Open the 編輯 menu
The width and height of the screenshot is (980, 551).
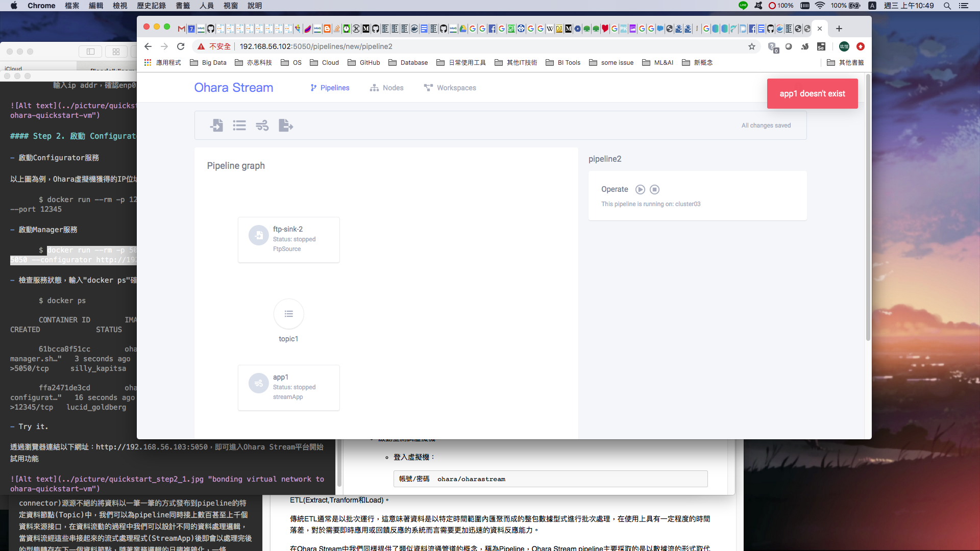point(96,6)
